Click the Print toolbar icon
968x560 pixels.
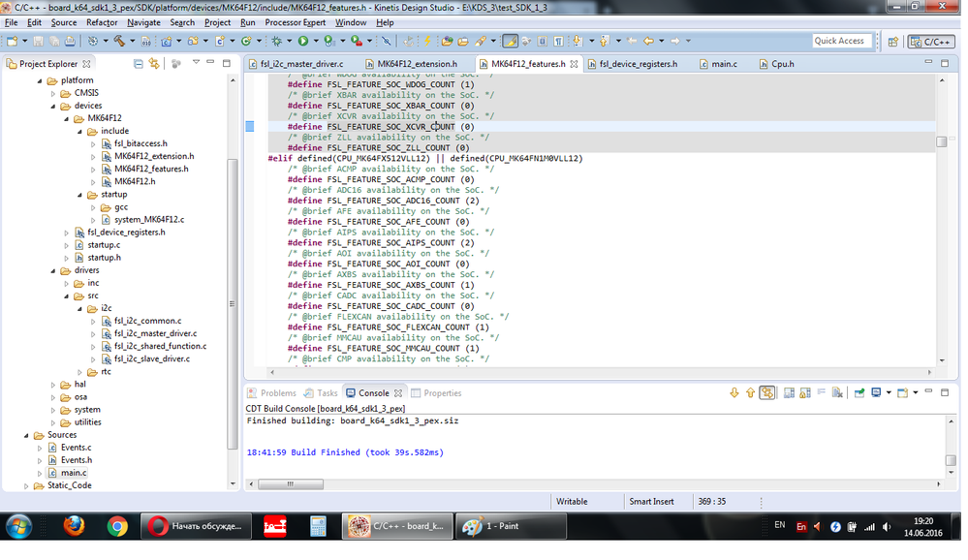point(70,41)
